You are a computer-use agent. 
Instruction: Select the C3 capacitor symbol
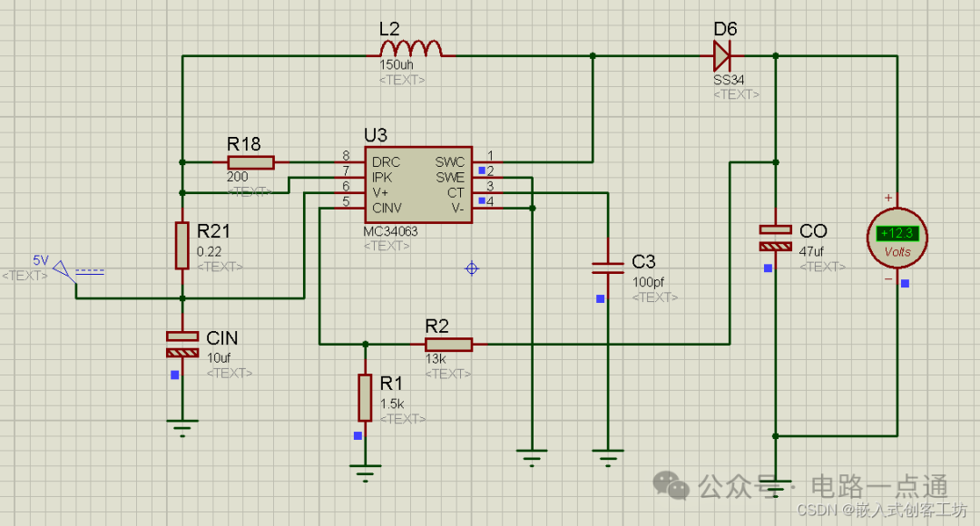(x=608, y=268)
